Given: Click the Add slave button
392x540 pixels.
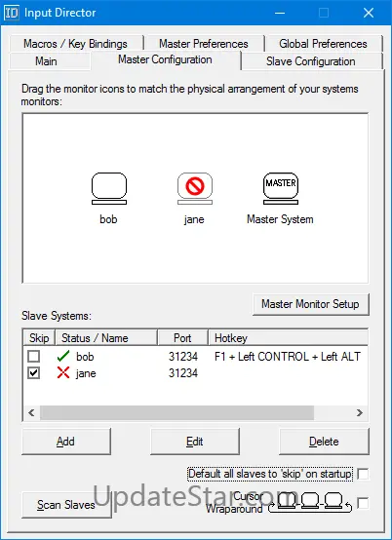Looking at the screenshot, I should (65, 442).
